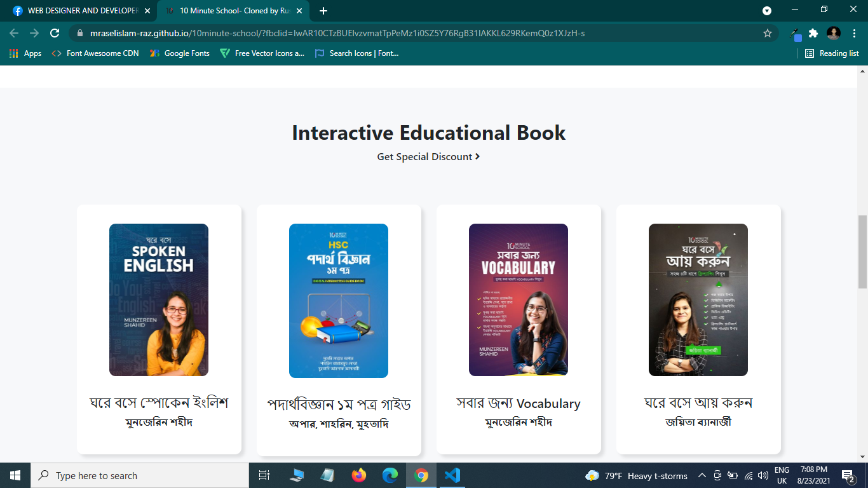Open the Google Fonts bookmark
Image resolution: width=868 pixels, height=488 pixels.
(180, 53)
